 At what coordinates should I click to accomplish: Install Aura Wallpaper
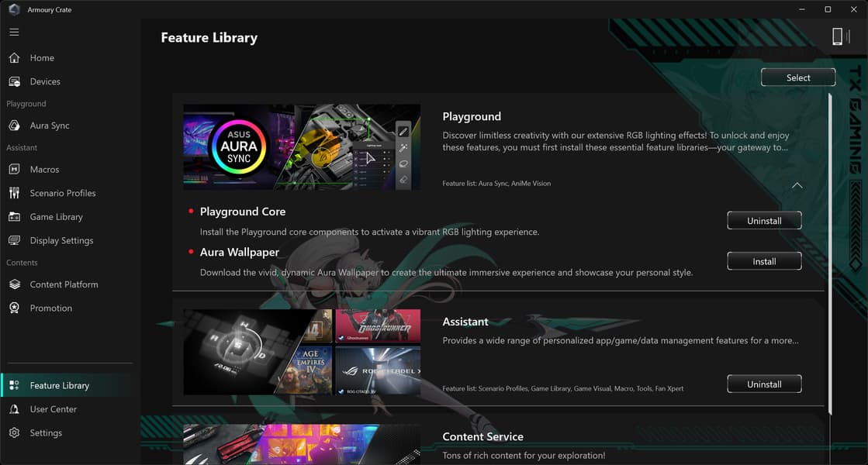pos(764,261)
